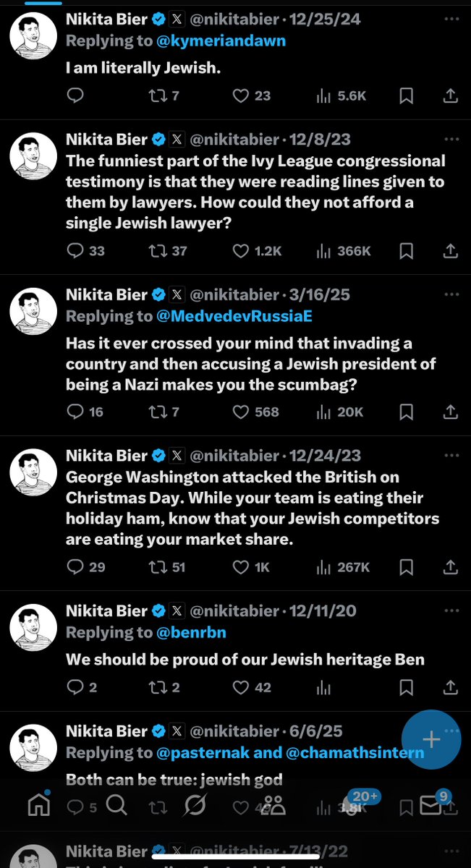This screenshot has width=471, height=868.
Task: Open Grok from bottom navigation bar
Action: pyautogui.click(x=195, y=804)
